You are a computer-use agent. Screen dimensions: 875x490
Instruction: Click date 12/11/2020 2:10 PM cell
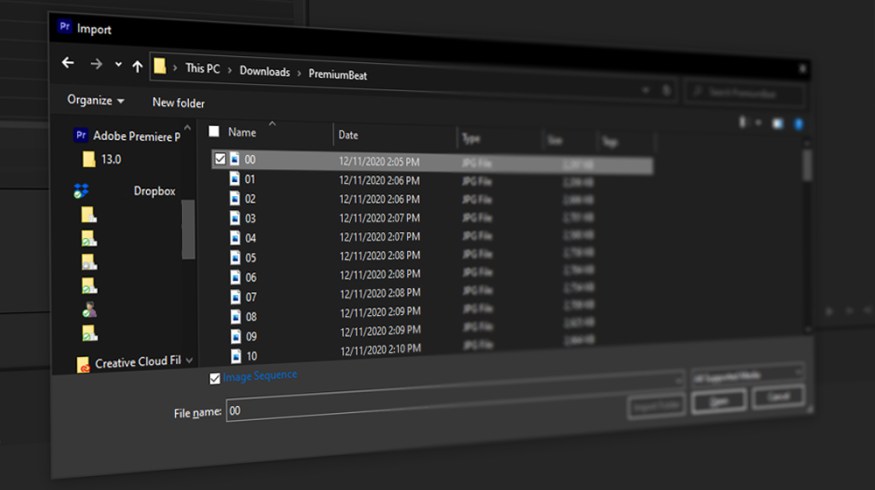(x=381, y=350)
